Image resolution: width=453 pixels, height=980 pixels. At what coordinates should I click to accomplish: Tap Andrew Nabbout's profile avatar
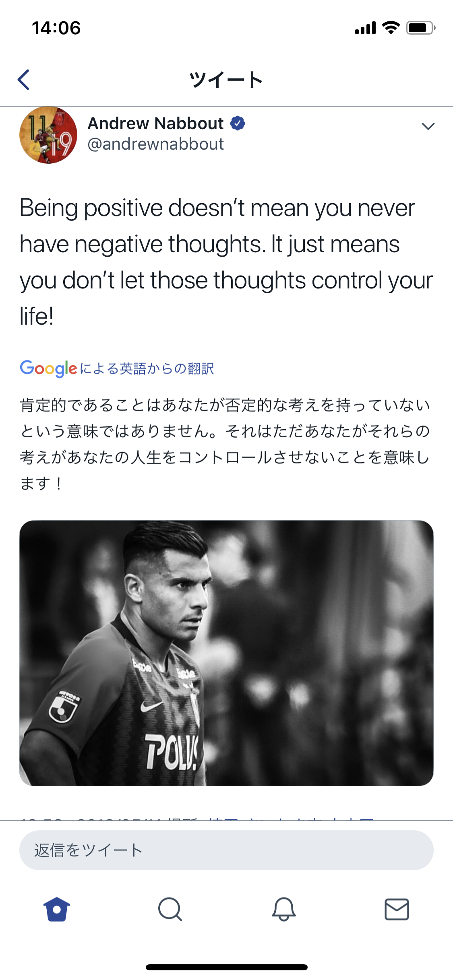(x=48, y=135)
